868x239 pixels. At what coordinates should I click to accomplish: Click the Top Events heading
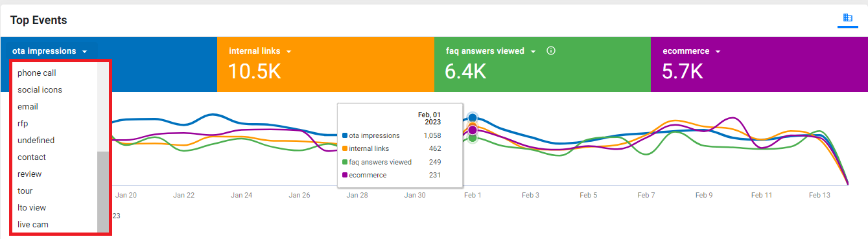point(39,20)
